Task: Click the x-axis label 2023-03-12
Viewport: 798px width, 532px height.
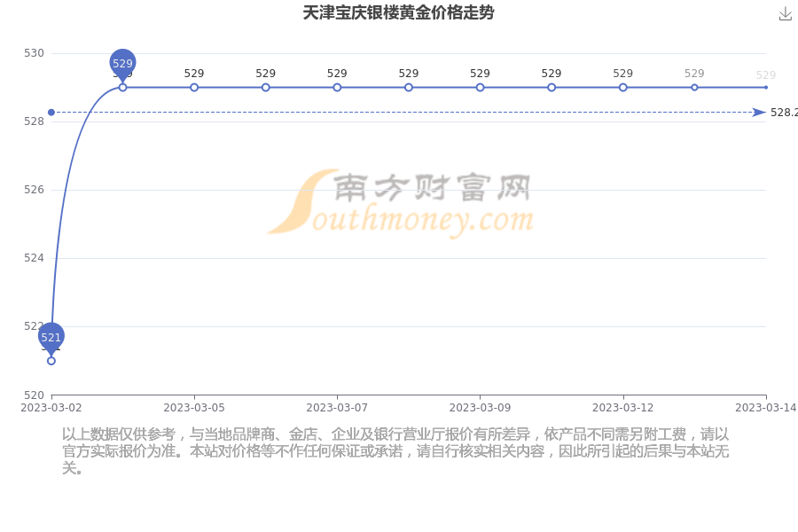Action: pyautogui.click(x=623, y=408)
